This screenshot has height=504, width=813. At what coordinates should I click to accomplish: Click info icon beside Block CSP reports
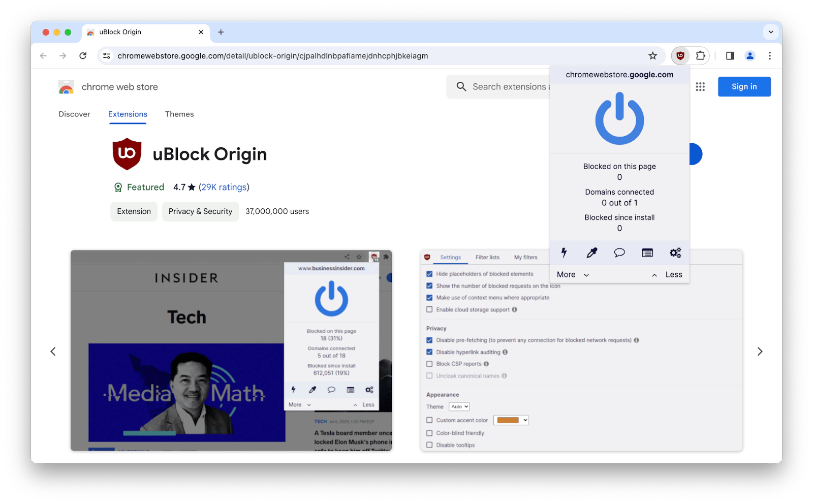(x=486, y=364)
